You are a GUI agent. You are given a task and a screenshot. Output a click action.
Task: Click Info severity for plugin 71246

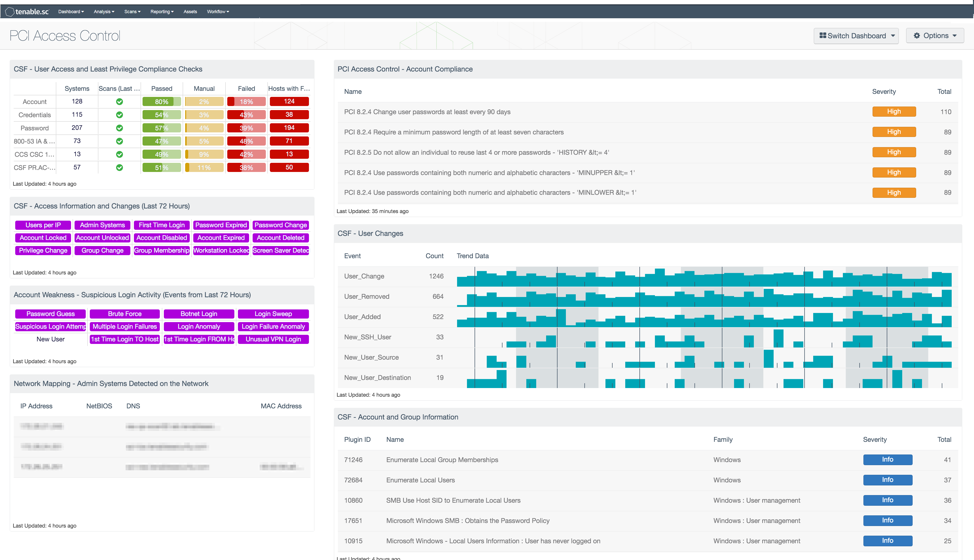coord(888,460)
